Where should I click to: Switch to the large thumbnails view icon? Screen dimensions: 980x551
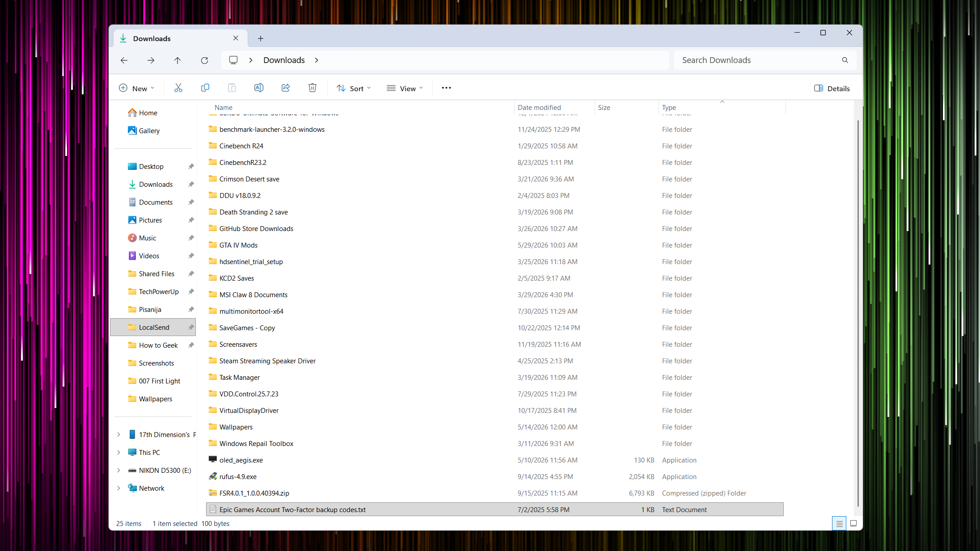(853, 523)
